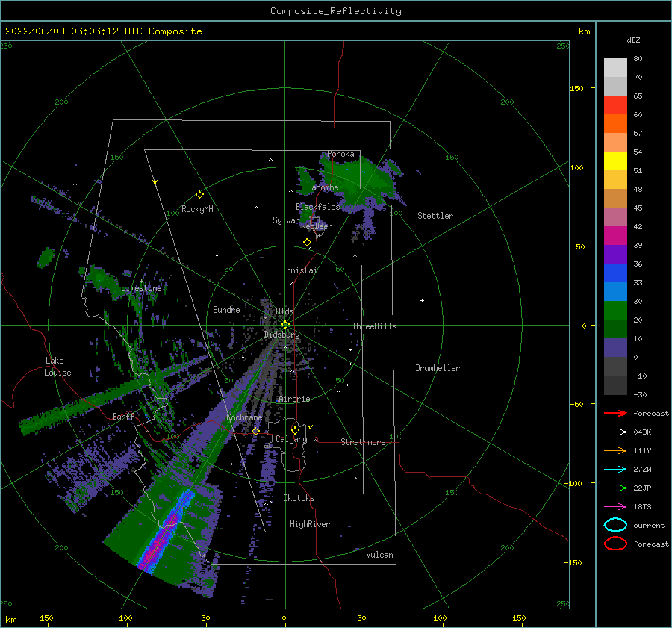Click the Sylvan label on the map

pyautogui.click(x=286, y=220)
